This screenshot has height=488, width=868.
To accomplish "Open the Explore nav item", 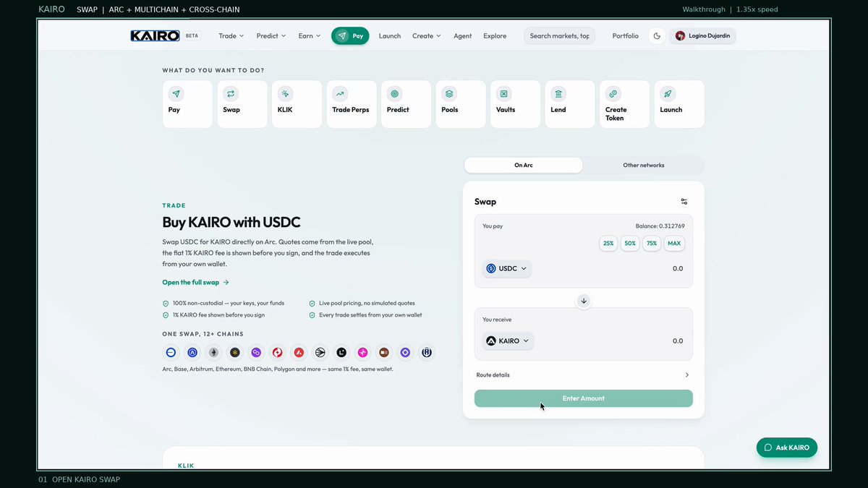I will coord(495,35).
